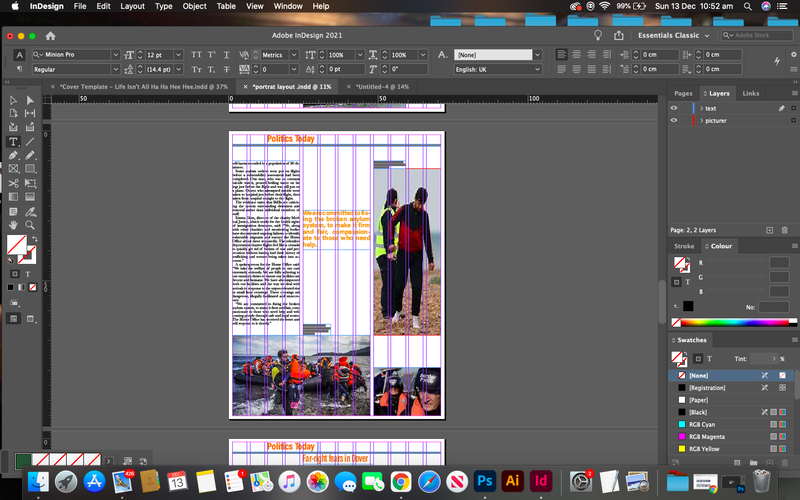The height and width of the screenshot is (500, 800).
Task: Open the lightbulb Learn icon
Action: pos(598,35)
